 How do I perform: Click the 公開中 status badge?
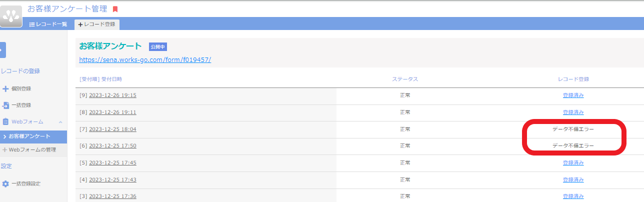coord(158,46)
